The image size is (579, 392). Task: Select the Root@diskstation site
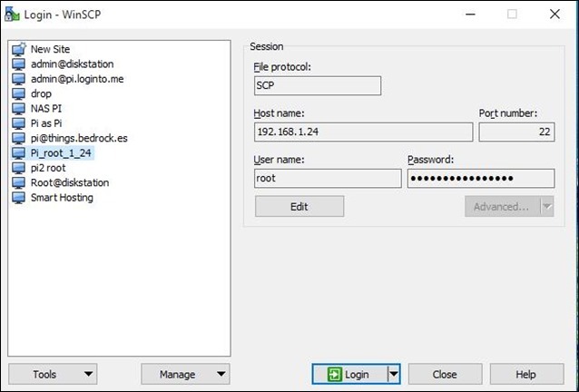[x=70, y=182]
